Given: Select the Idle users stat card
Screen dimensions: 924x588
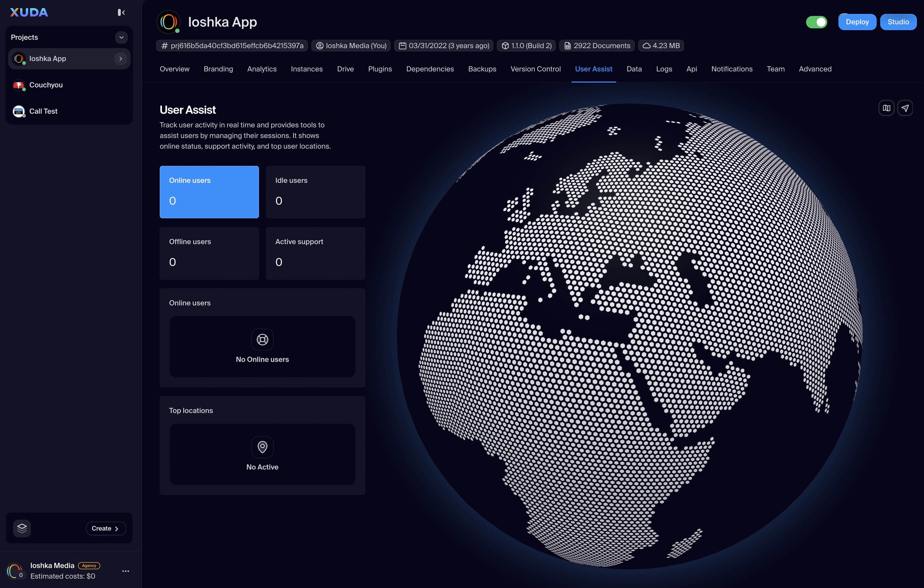Looking at the screenshot, I should [x=315, y=192].
